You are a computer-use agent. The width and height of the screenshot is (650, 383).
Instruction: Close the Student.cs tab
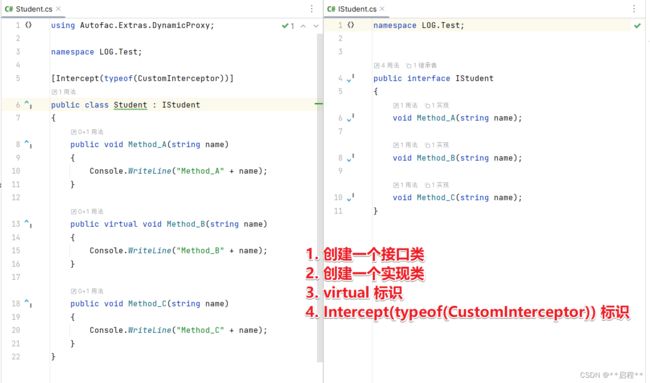58,9
